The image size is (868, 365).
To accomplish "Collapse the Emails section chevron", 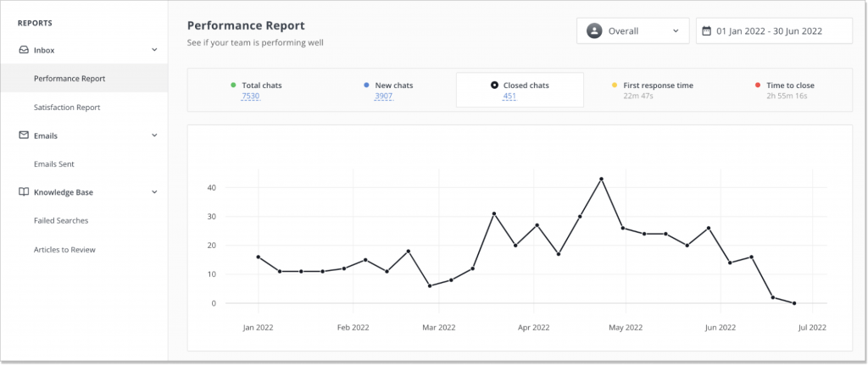I will pos(154,135).
